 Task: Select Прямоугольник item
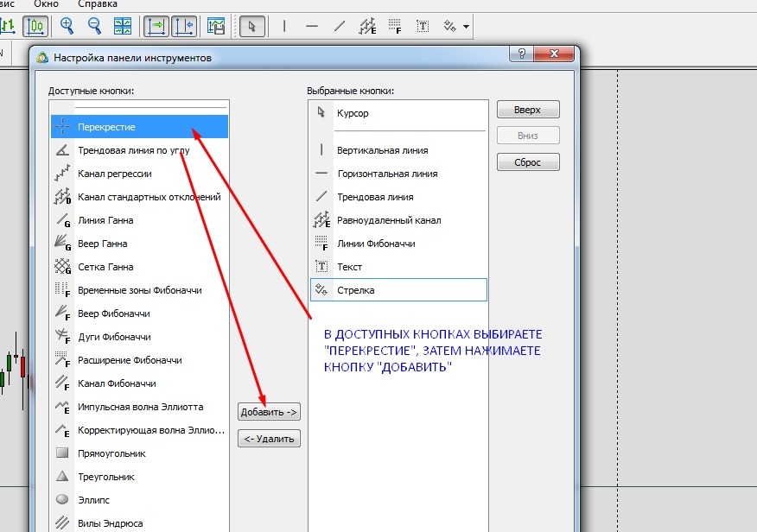[x=139, y=453]
